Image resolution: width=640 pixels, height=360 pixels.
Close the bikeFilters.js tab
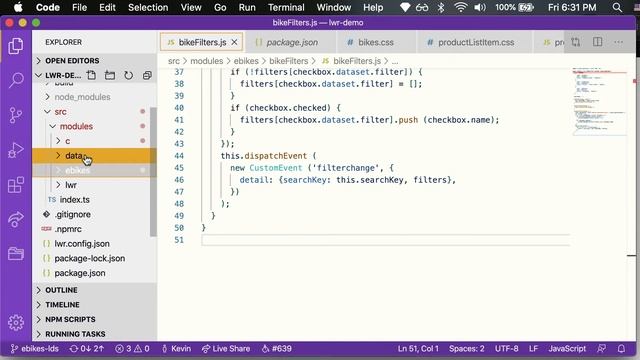234,42
